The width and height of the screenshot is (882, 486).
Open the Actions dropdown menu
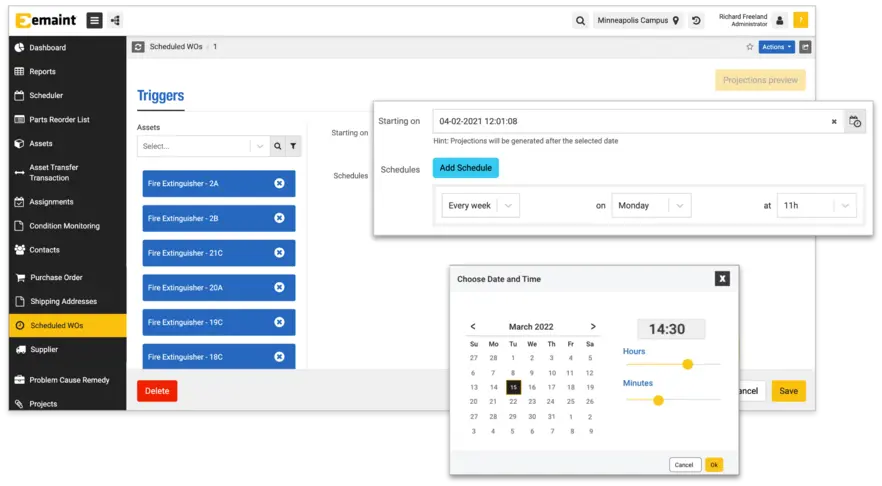776,47
